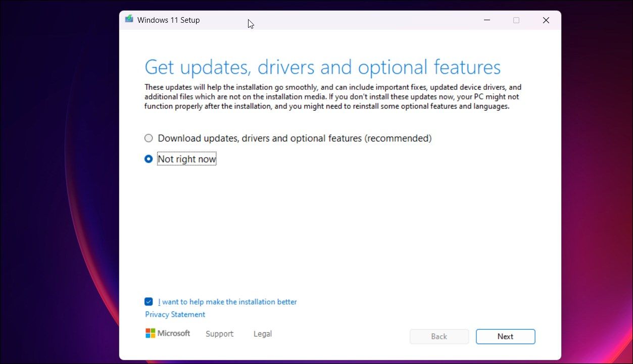Click the disabled maximize button
Screen dimensions: 633x364
(516, 20)
